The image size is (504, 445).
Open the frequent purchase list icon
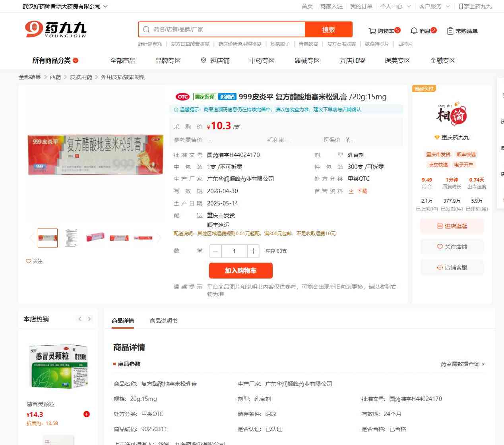[x=450, y=31]
